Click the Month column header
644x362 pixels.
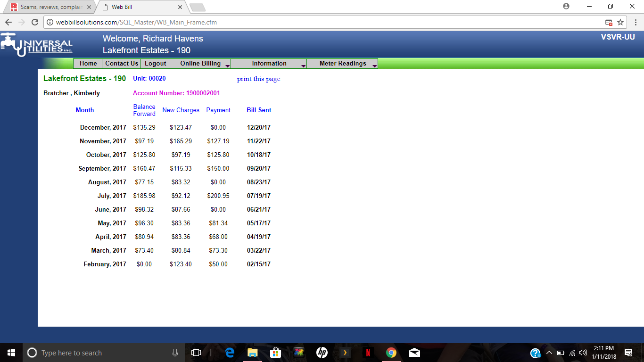[85, 110]
